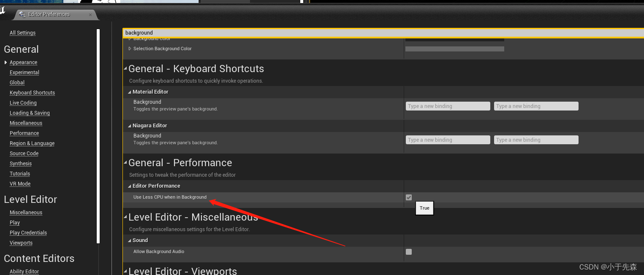Screen dimensions: 644x275
Task: Collapse the Sound category
Action: click(x=129, y=240)
